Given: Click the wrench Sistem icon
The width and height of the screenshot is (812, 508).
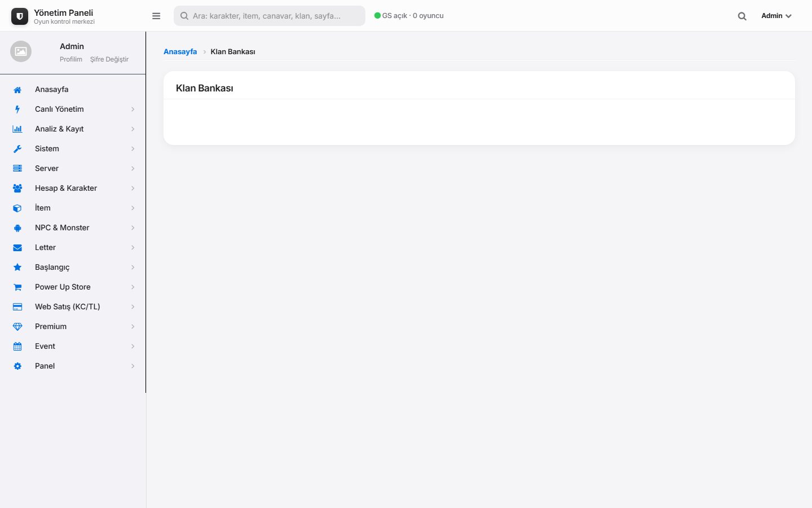Looking at the screenshot, I should click(17, 149).
